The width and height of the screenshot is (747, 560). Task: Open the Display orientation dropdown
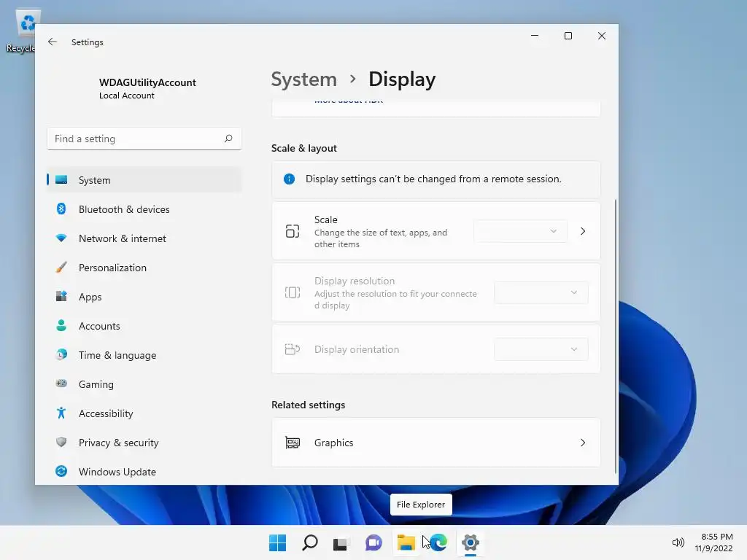(x=541, y=349)
